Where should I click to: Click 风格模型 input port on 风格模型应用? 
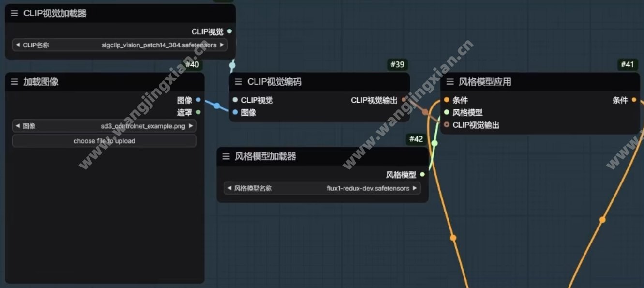(x=447, y=112)
